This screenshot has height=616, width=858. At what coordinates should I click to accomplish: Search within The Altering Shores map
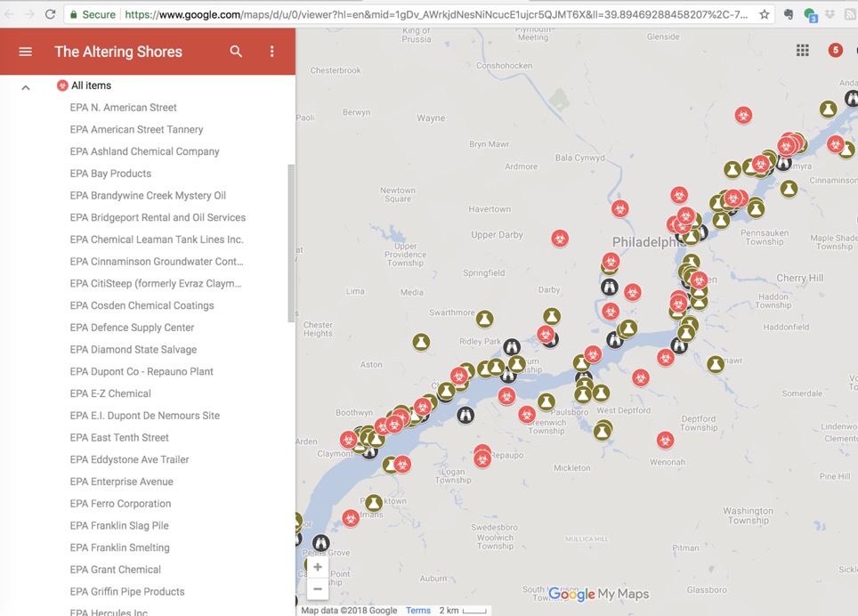[236, 52]
